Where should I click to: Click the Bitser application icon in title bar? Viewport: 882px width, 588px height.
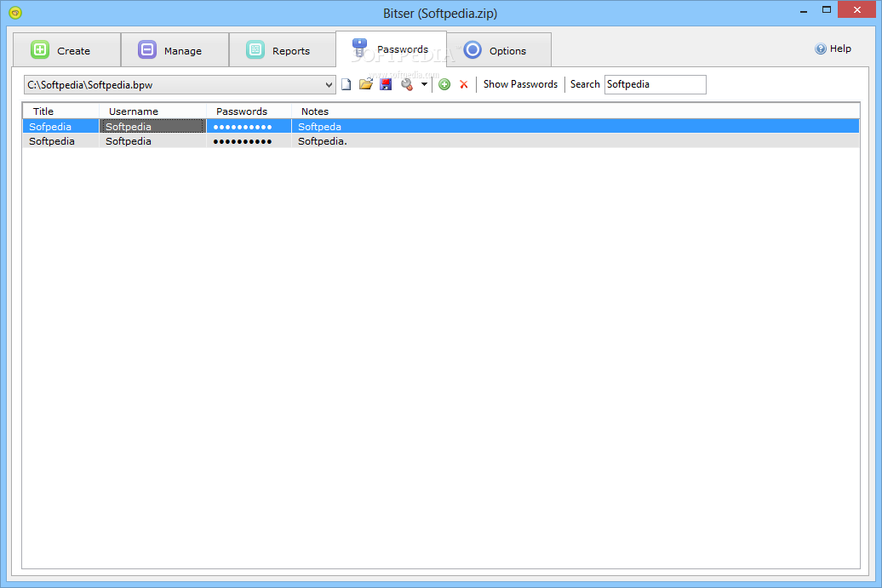(15, 13)
